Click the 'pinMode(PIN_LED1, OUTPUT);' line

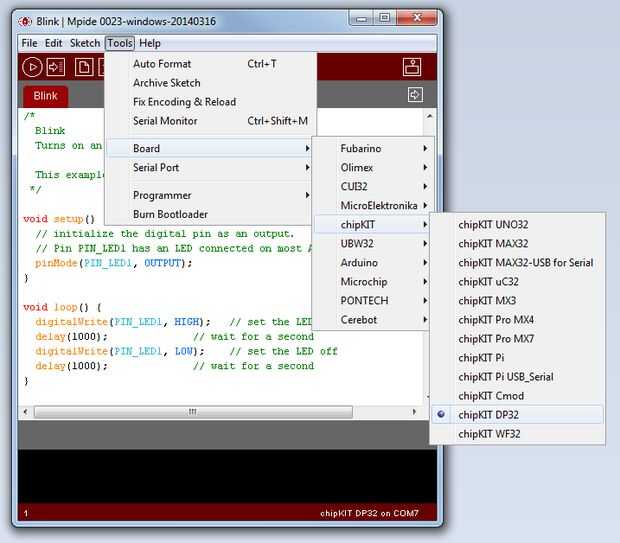tap(113, 263)
